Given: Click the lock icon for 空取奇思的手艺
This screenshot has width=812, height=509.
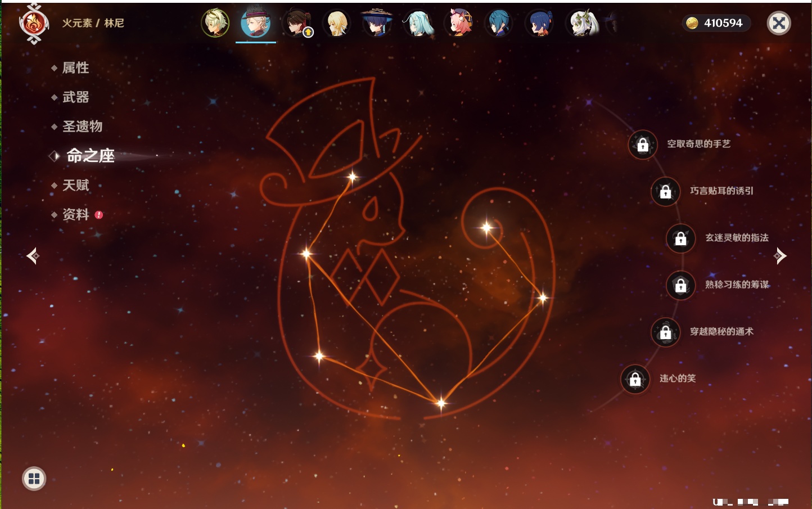Looking at the screenshot, I should 643,145.
